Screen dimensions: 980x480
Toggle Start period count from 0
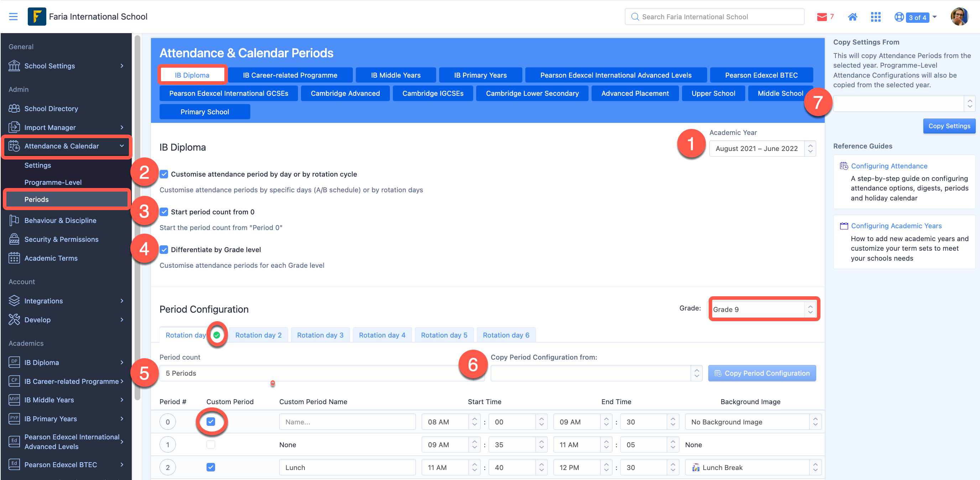coord(164,212)
